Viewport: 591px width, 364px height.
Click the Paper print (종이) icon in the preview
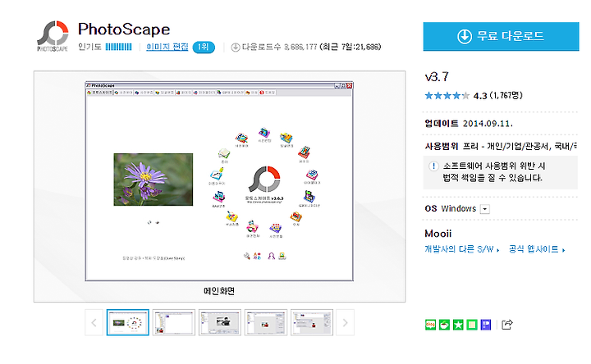tap(224, 153)
